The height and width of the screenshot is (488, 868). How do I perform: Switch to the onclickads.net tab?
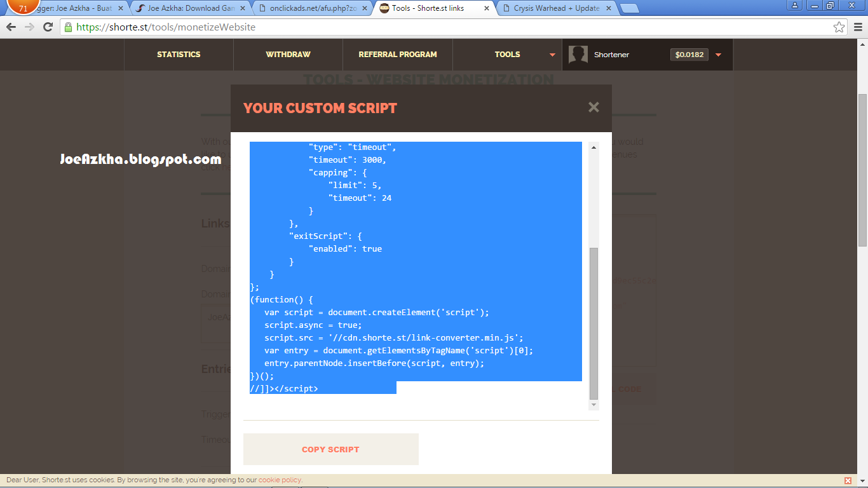[311, 8]
